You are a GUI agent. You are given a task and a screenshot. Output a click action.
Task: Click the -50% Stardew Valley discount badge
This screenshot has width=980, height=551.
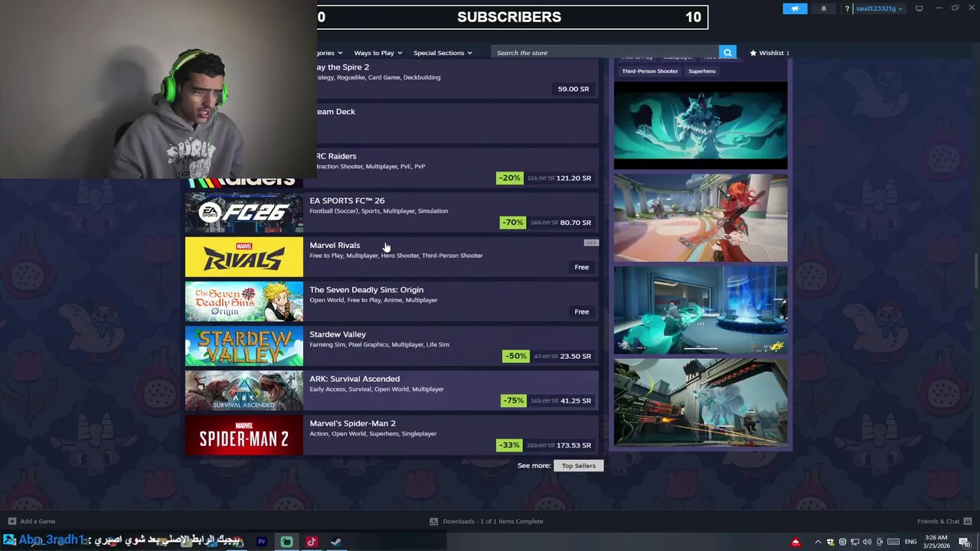(516, 356)
